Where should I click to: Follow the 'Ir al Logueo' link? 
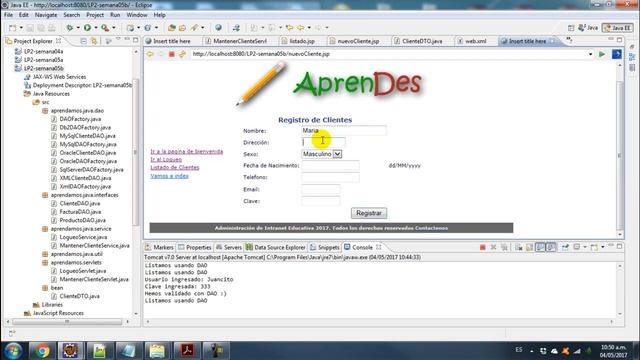166,160
